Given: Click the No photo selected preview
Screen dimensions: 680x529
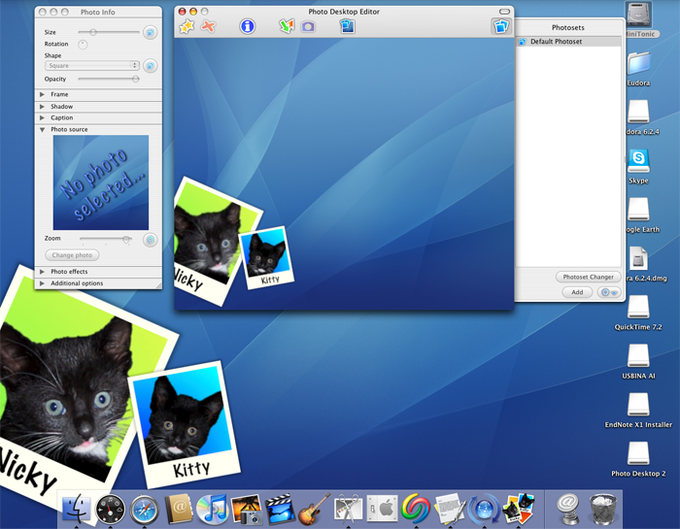Looking at the screenshot, I should click(x=101, y=183).
